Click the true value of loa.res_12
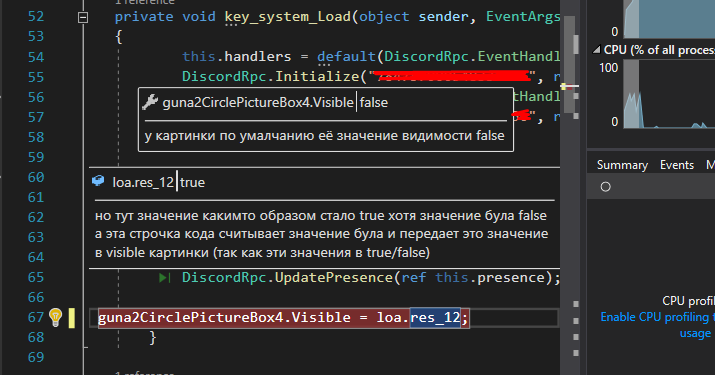The width and height of the screenshot is (715, 375). (x=192, y=182)
